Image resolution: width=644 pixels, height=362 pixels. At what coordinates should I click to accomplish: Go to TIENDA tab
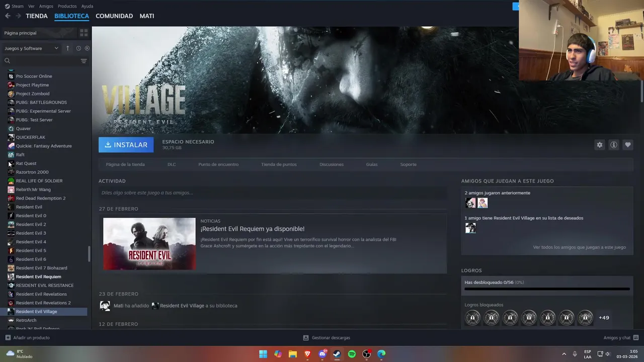[37, 16]
